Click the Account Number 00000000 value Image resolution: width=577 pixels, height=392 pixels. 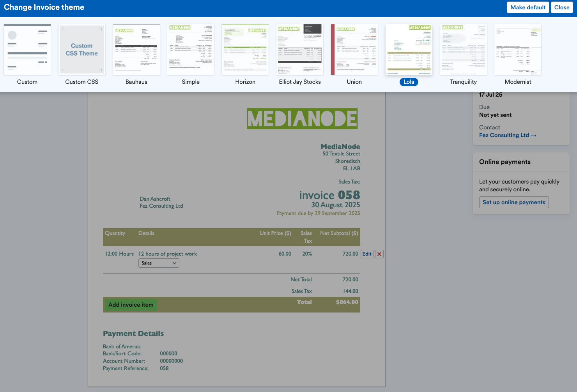[x=172, y=361]
